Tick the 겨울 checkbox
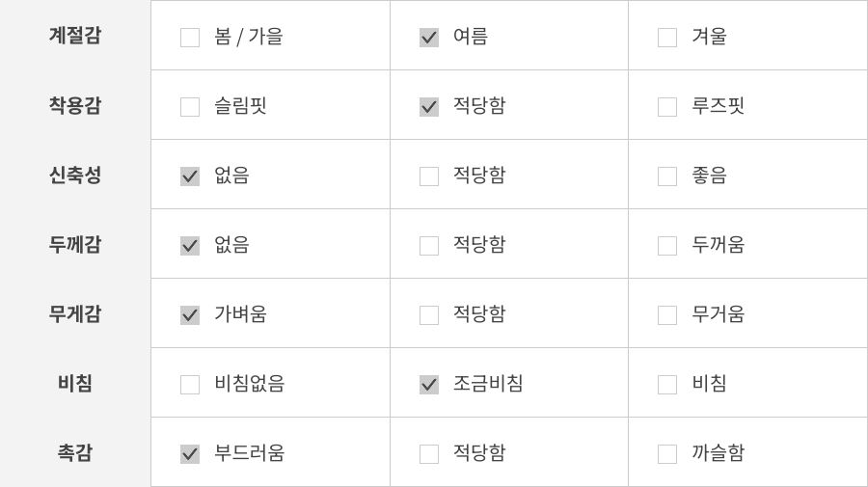The height and width of the screenshot is (487, 868). point(667,38)
